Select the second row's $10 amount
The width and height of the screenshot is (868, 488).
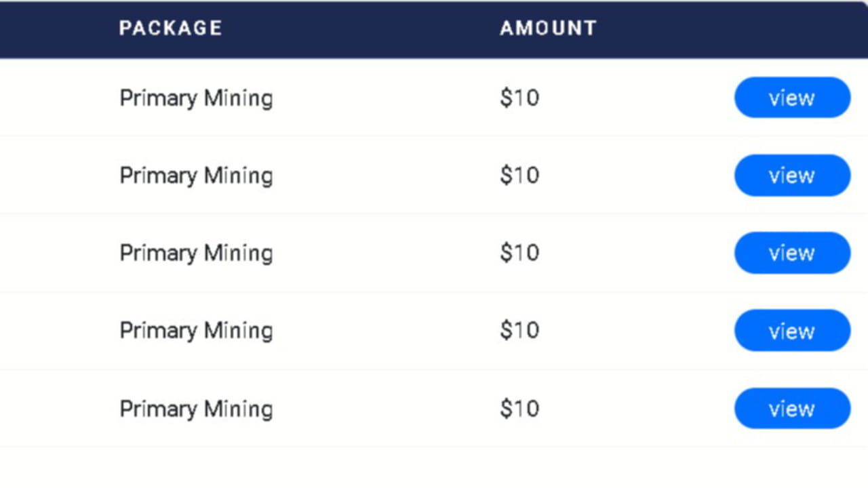click(519, 176)
